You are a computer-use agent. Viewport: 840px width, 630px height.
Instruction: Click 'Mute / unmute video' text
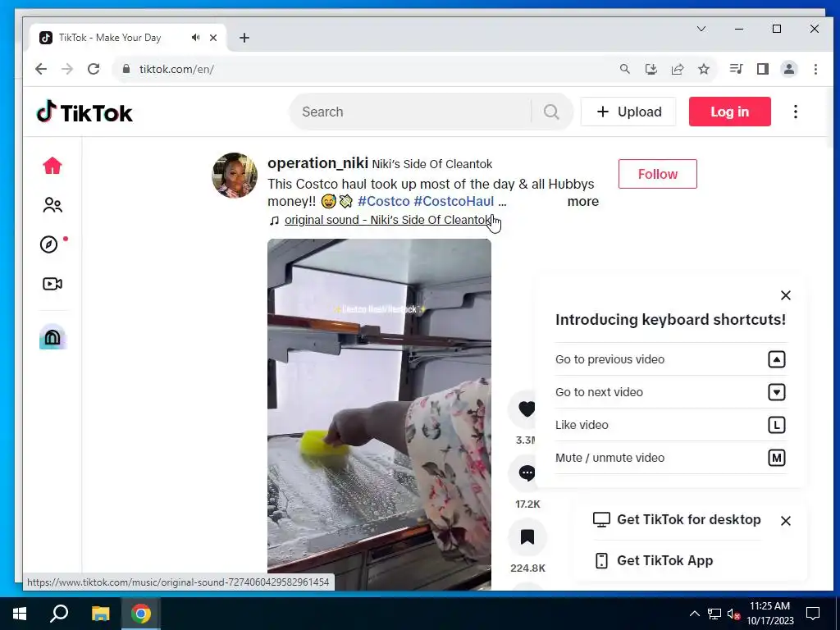pos(609,458)
